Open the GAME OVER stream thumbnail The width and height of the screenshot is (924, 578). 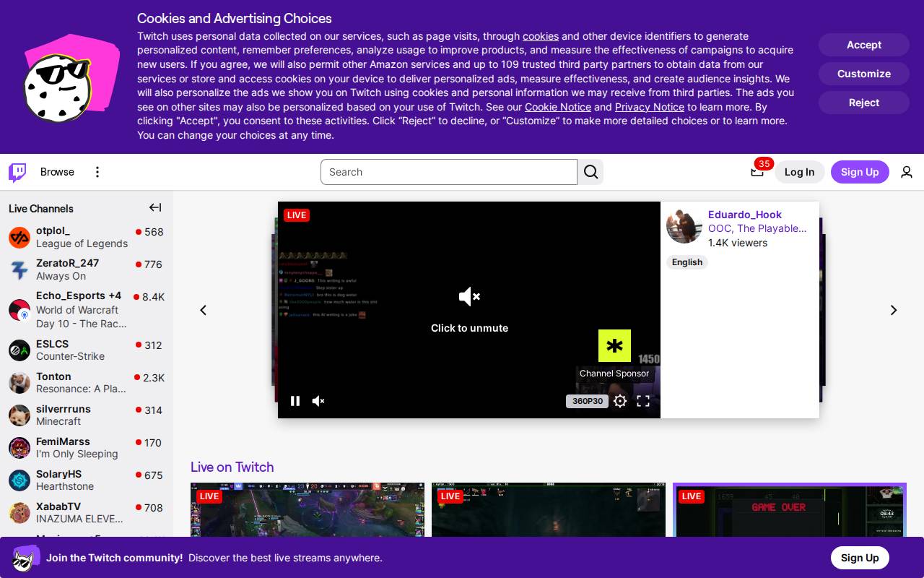[790, 510]
